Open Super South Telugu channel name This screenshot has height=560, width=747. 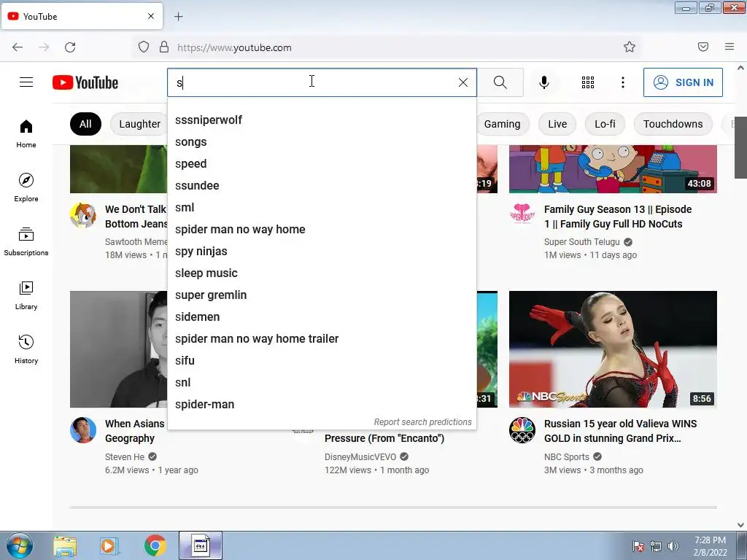pyautogui.click(x=581, y=242)
